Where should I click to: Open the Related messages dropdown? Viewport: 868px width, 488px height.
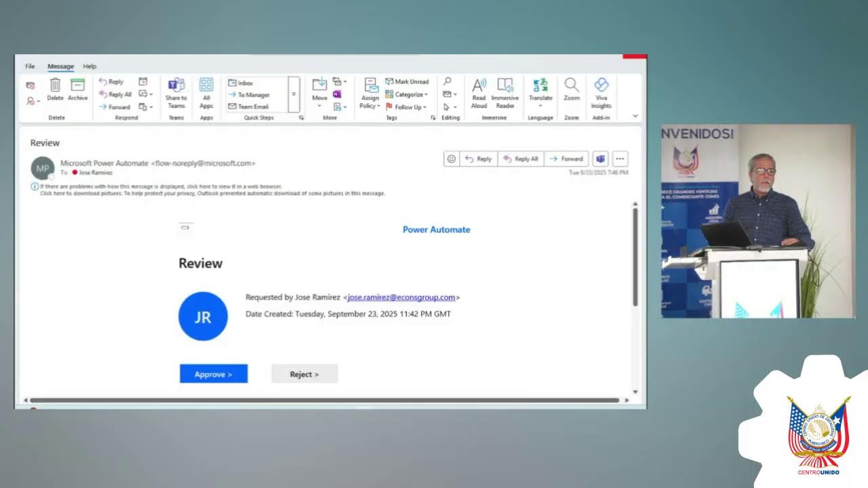pos(450,94)
